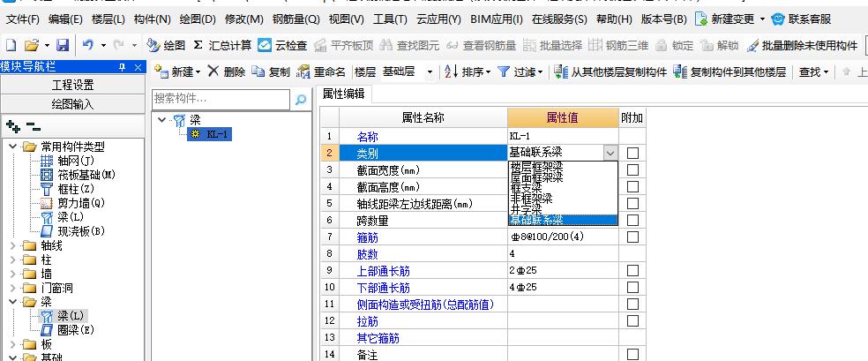Screen dimensions: 868x361
Task: Click the Undo arrow icon
Action: tap(87, 45)
